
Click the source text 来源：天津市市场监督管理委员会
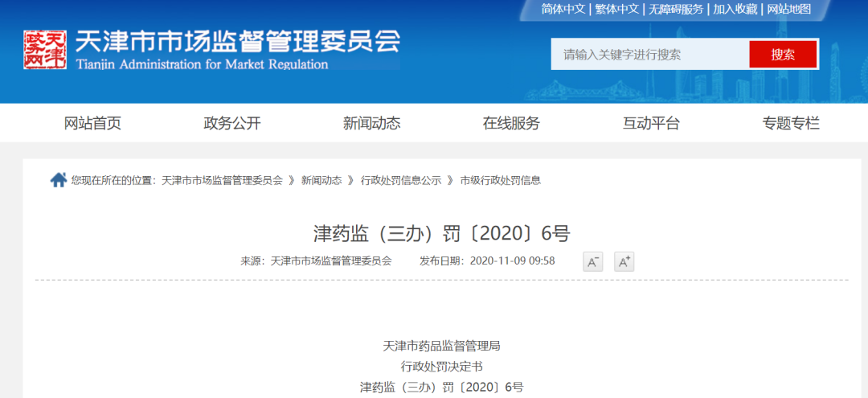click(x=316, y=261)
